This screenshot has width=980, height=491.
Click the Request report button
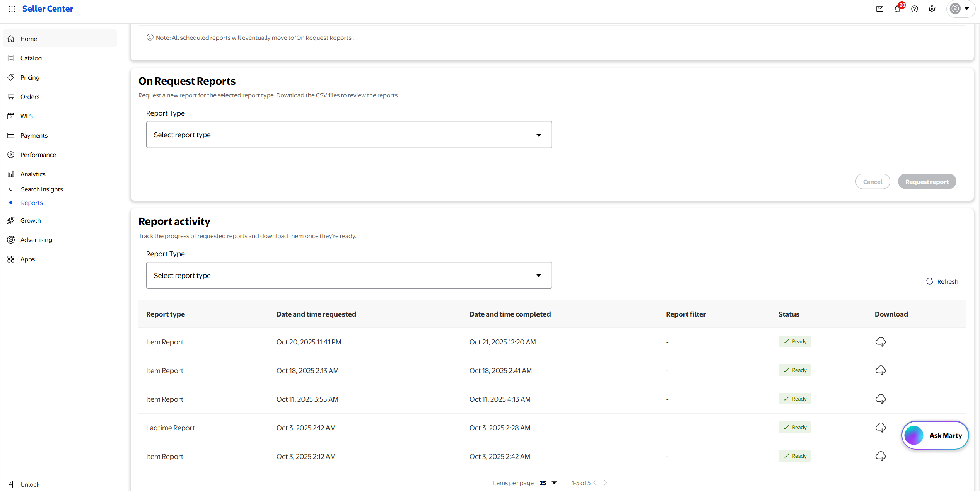(927, 182)
